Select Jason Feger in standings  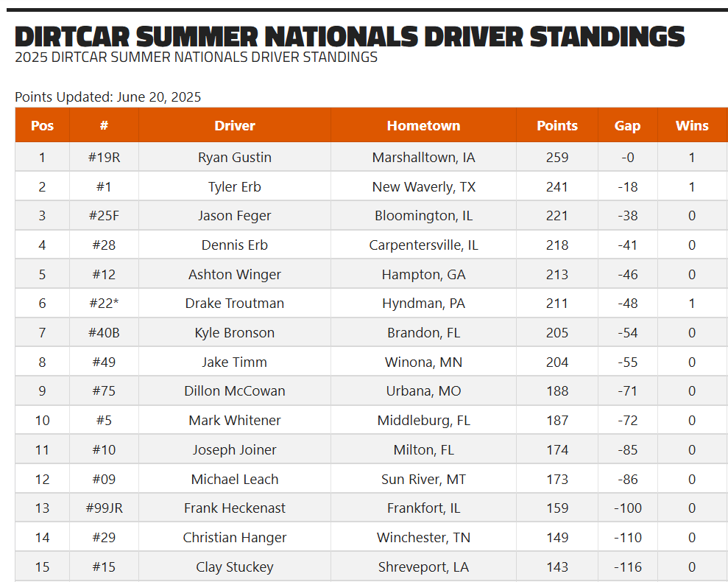coord(235,216)
